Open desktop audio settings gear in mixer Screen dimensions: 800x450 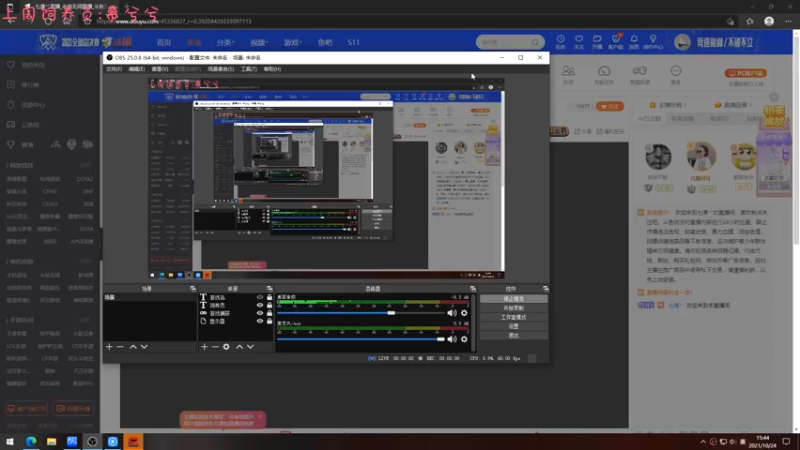pyautogui.click(x=464, y=313)
